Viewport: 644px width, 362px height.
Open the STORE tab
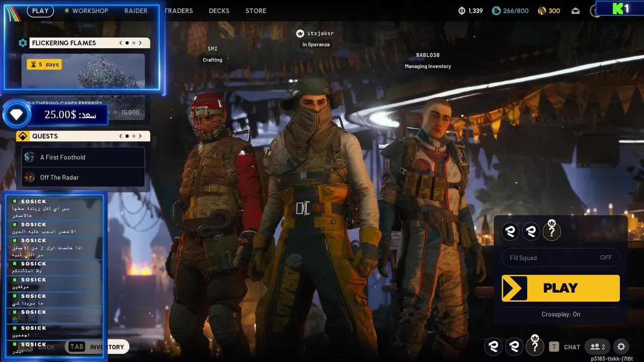tap(256, 11)
